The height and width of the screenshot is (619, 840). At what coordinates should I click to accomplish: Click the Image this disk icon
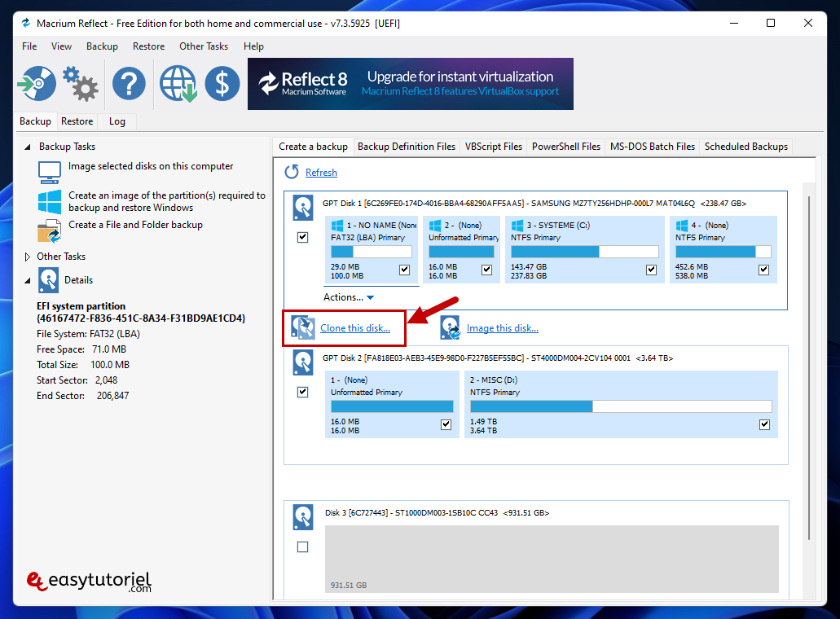click(x=450, y=327)
